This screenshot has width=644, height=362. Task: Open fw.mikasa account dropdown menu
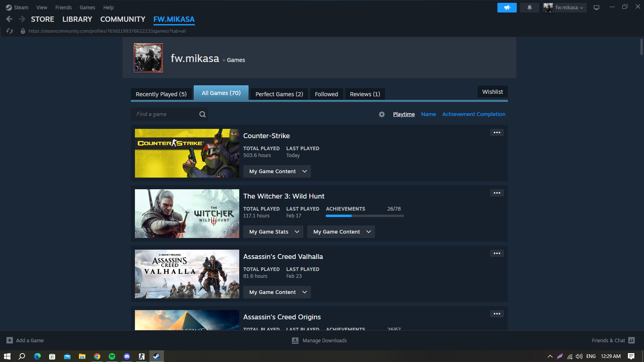click(565, 8)
